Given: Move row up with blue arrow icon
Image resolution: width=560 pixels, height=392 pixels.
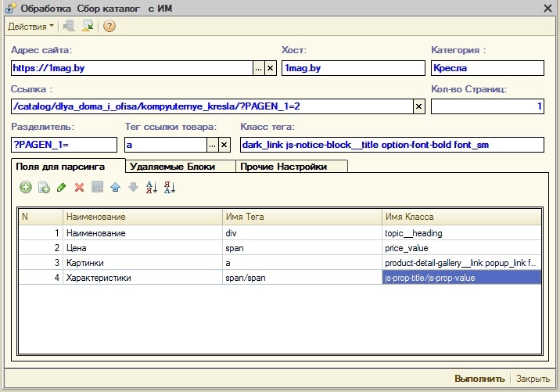Looking at the screenshot, I should pyautogui.click(x=115, y=187).
